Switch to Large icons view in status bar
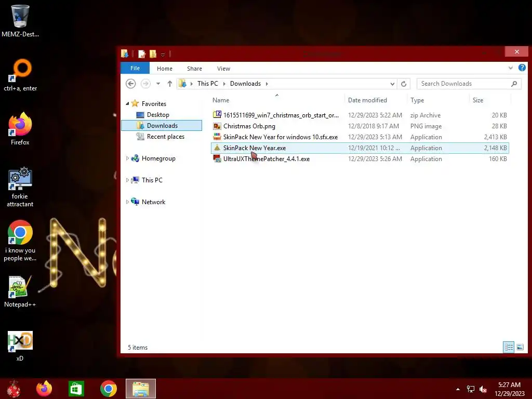Image resolution: width=532 pixels, height=399 pixels. click(x=520, y=347)
